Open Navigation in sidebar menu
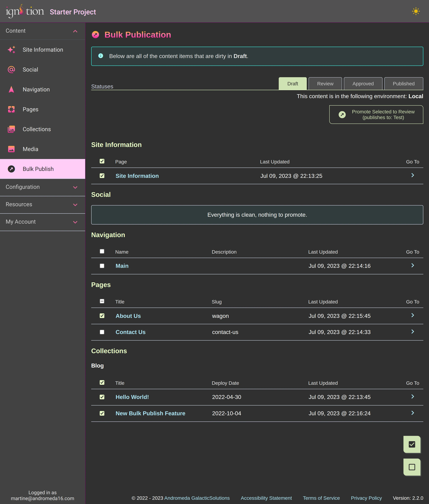 [x=43, y=89]
